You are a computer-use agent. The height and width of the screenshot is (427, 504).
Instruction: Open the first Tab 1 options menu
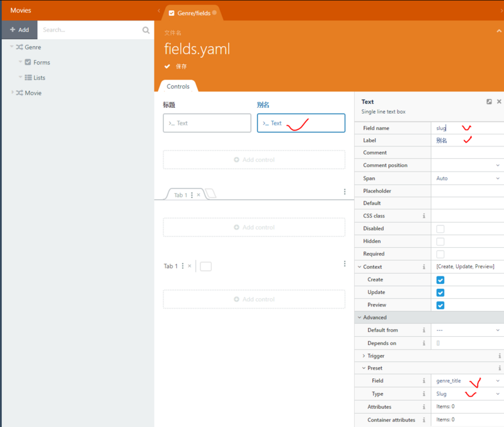[192, 196]
